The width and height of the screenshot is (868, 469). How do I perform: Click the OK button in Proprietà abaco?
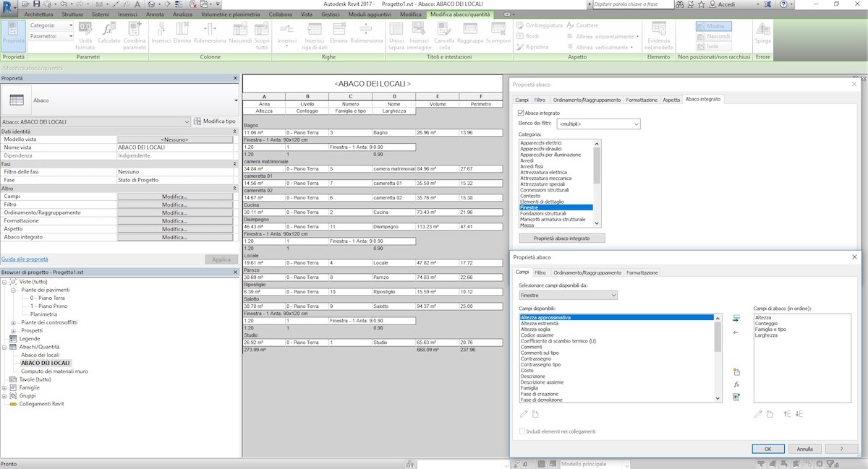pyautogui.click(x=767, y=449)
